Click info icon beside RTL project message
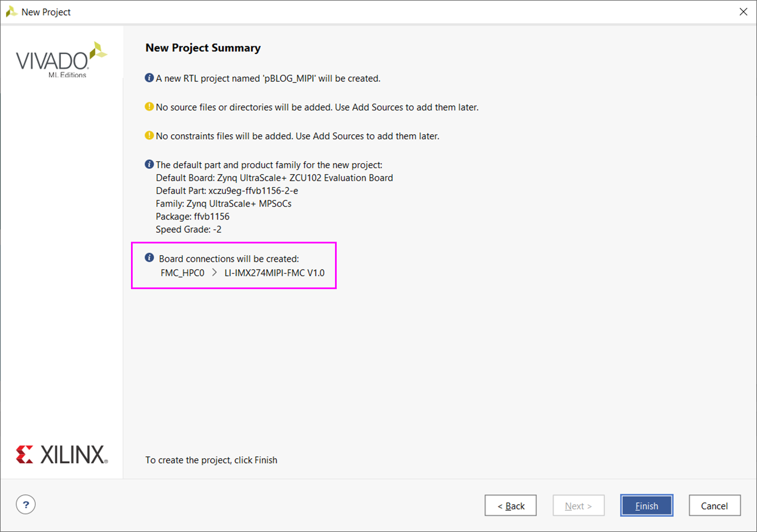This screenshot has height=532, width=757. coord(149,78)
